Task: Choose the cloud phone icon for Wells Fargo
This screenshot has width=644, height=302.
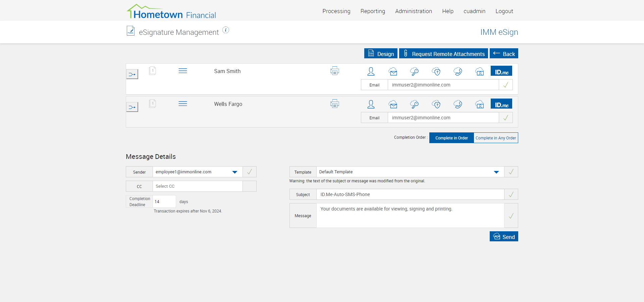Action: (x=458, y=104)
